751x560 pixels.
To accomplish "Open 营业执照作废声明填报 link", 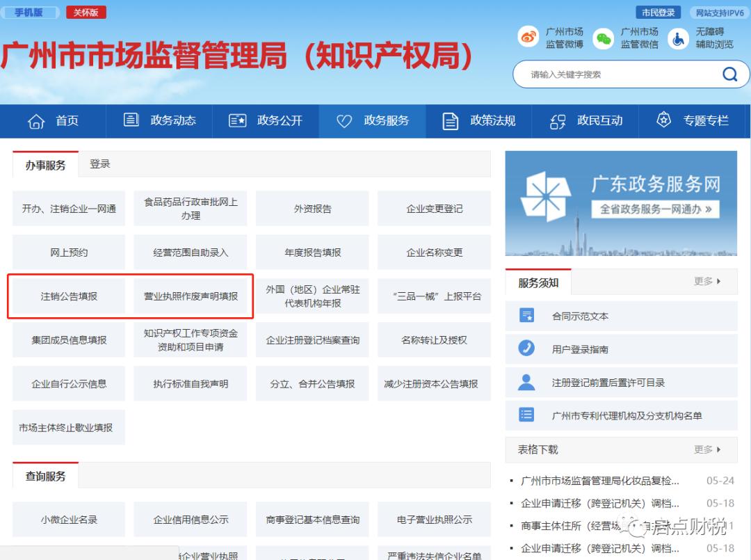I will click(x=190, y=296).
